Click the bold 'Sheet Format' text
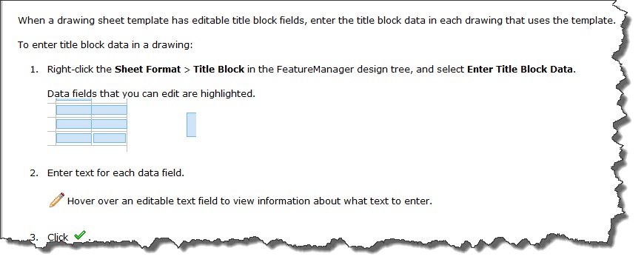Image resolution: width=644 pixels, height=268 pixels. (147, 70)
